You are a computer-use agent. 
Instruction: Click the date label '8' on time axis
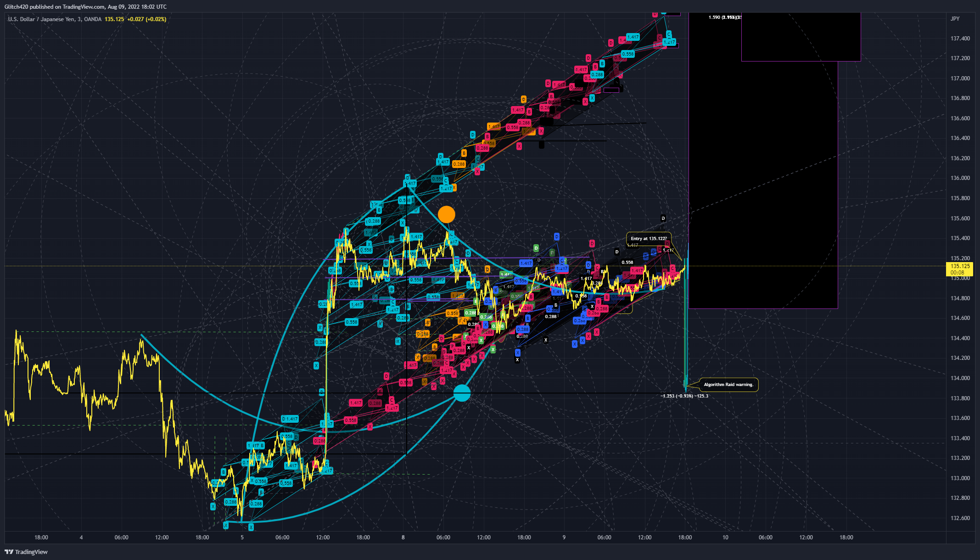[x=403, y=538]
